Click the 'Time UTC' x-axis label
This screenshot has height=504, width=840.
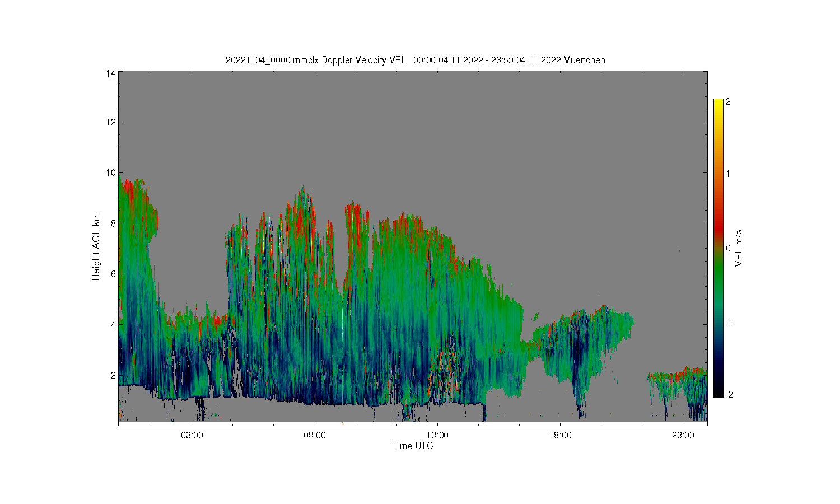pyautogui.click(x=413, y=446)
